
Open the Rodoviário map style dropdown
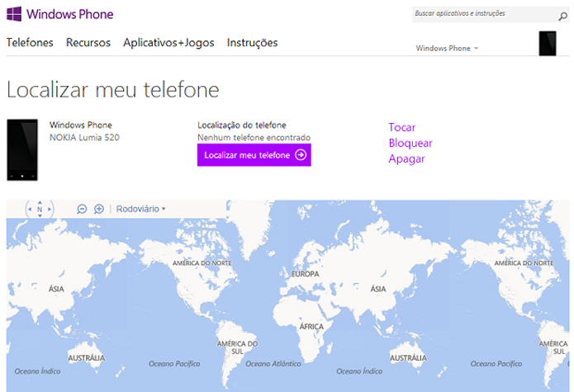coord(140,209)
